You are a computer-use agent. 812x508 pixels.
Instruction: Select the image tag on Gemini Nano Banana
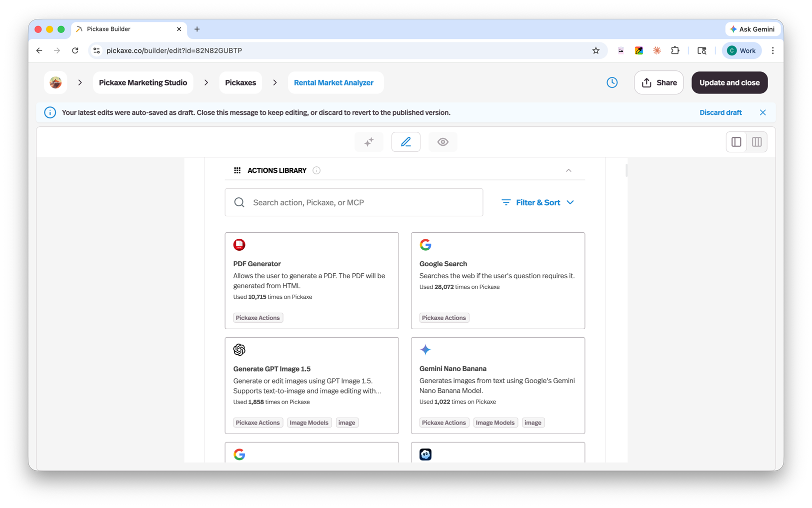(533, 422)
